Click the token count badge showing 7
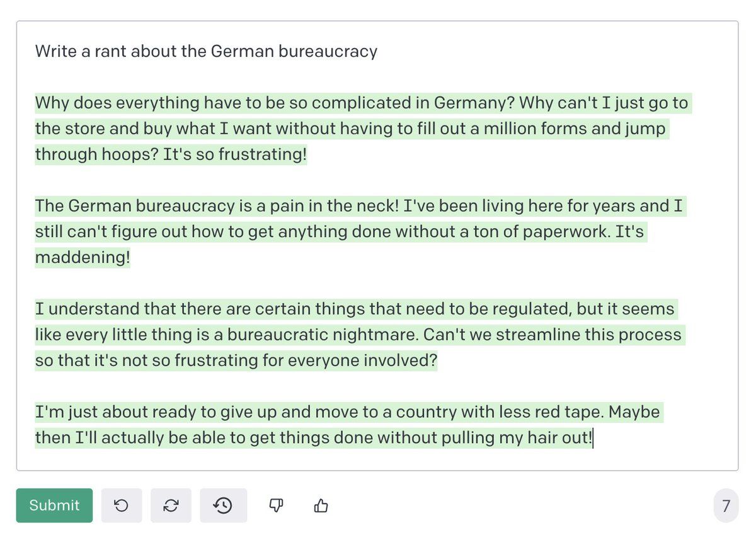The image size is (756, 542). pos(726,505)
